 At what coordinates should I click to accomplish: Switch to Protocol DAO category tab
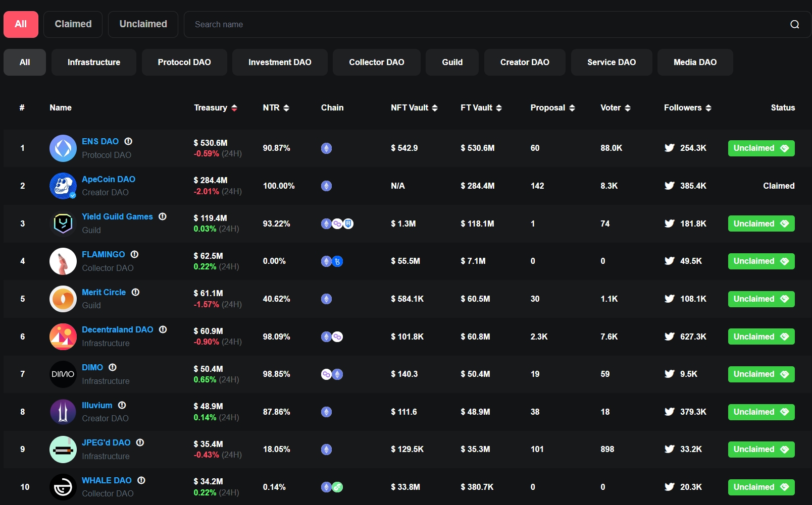[184, 63]
